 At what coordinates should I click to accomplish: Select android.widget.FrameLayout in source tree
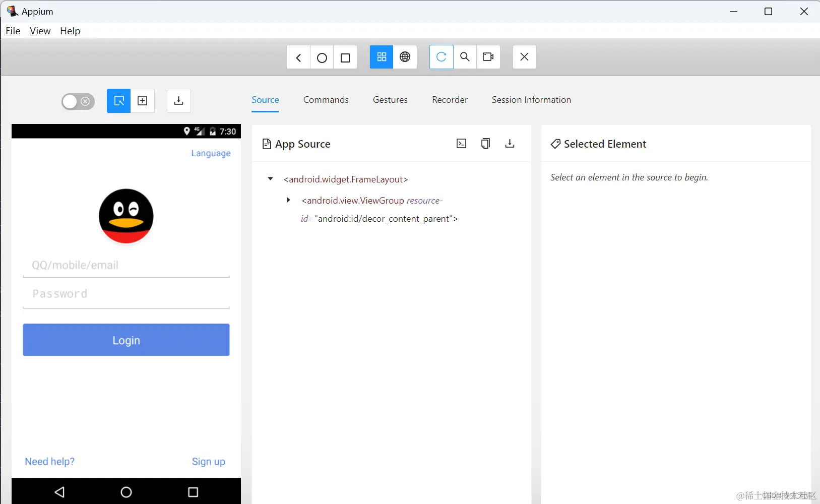click(x=346, y=179)
